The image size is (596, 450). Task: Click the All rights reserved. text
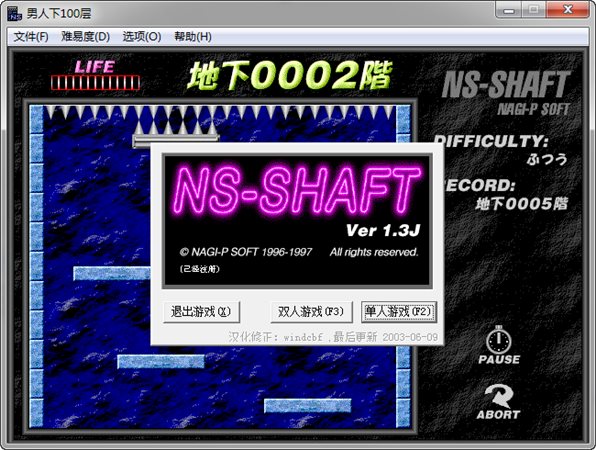(x=374, y=252)
